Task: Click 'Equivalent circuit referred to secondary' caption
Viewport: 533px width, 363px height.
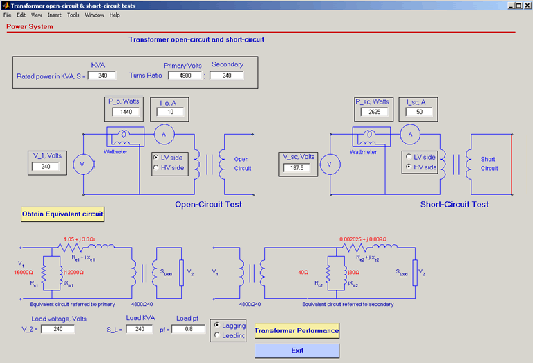Action: coord(348,304)
